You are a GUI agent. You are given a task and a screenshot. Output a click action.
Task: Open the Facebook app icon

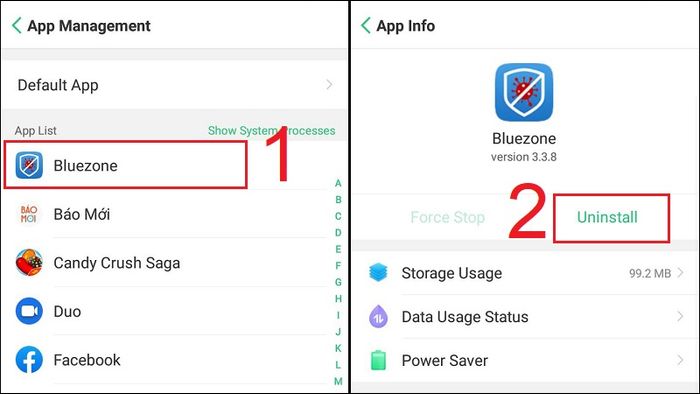pos(29,360)
